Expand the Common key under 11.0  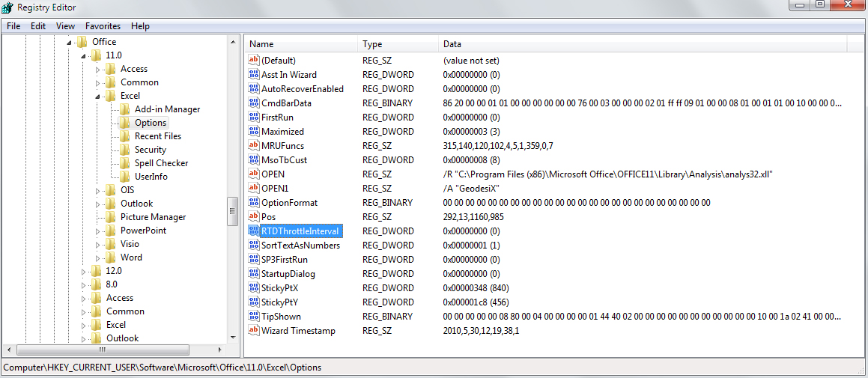coord(97,82)
